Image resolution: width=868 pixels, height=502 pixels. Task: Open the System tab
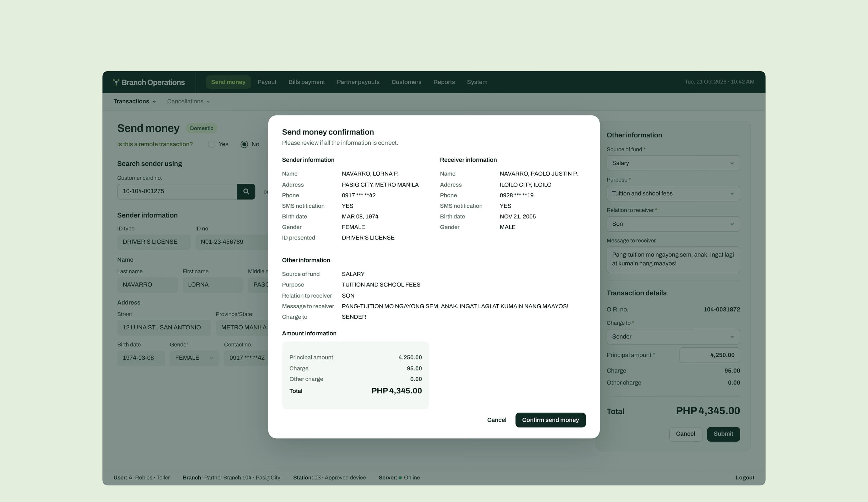(x=477, y=82)
